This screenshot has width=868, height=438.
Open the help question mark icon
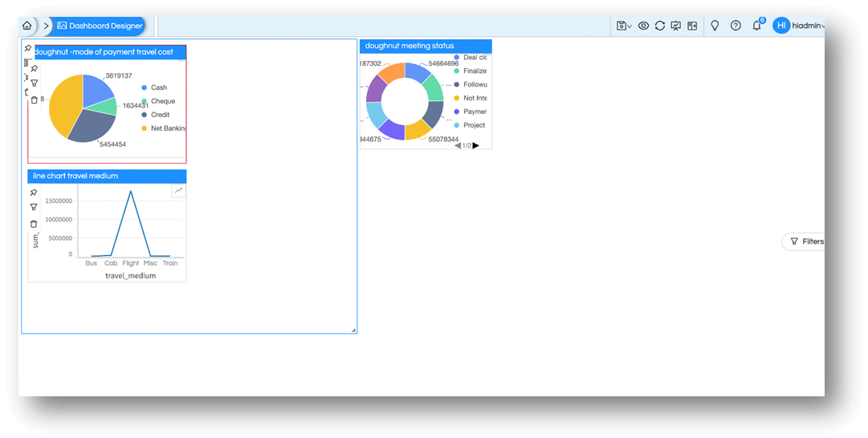[736, 26]
